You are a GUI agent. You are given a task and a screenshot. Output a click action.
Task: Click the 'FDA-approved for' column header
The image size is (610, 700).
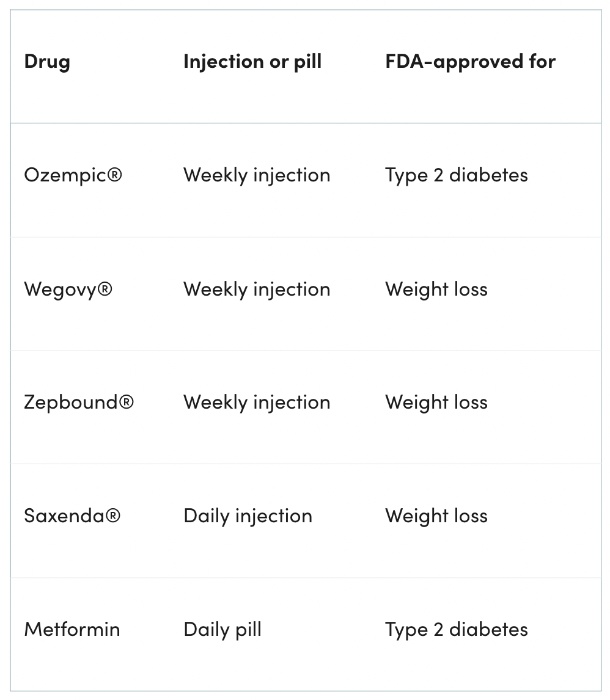pos(470,61)
